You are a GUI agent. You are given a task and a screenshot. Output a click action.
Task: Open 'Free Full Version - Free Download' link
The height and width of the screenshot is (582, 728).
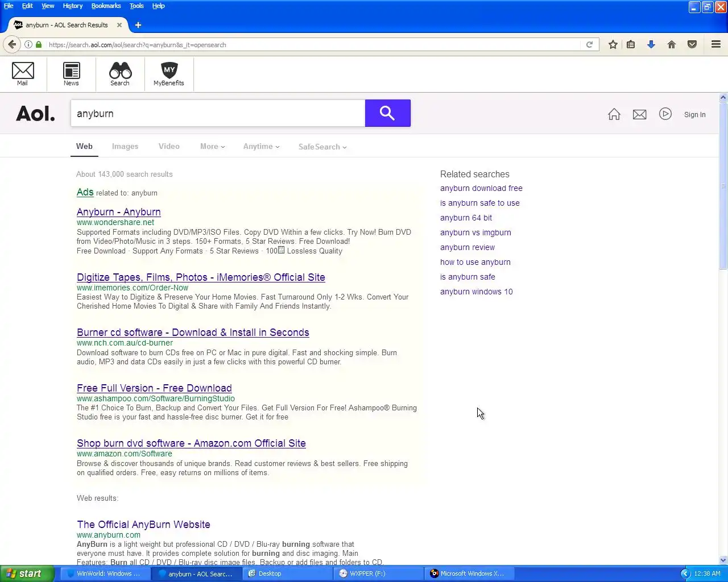click(154, 388)
